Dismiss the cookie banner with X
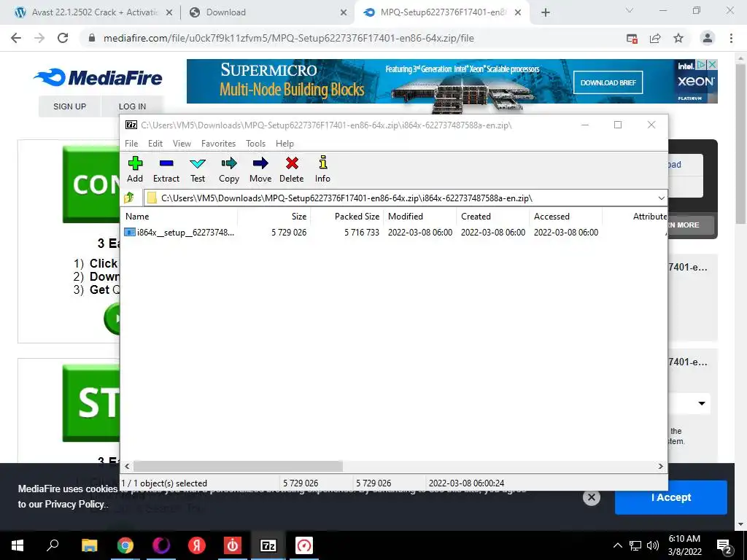This screenshot has height=560, width=747. pos(591,497)
